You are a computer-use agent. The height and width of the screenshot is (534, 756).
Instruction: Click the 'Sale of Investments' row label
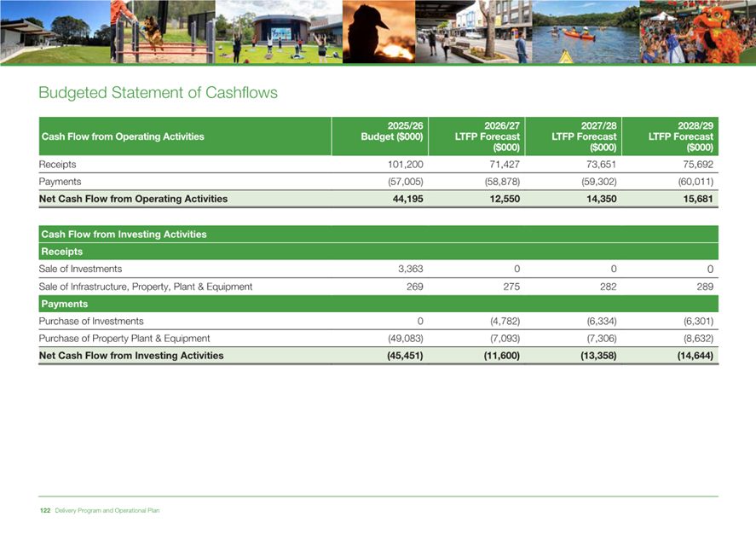click(x=80, y=269)
